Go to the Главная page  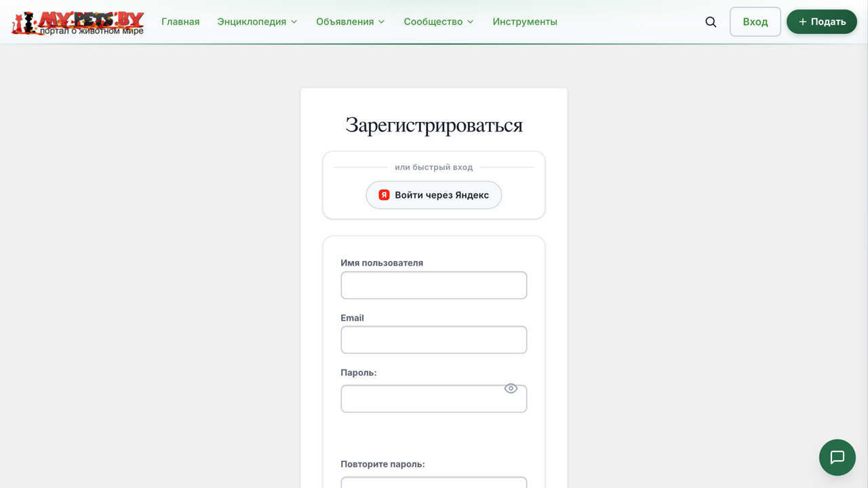(x=180, y=22)
